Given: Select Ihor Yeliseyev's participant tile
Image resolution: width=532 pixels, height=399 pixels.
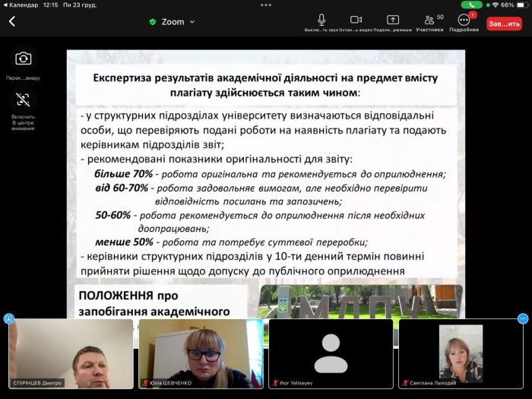Looking at the screenshot, I should (331, 353).
